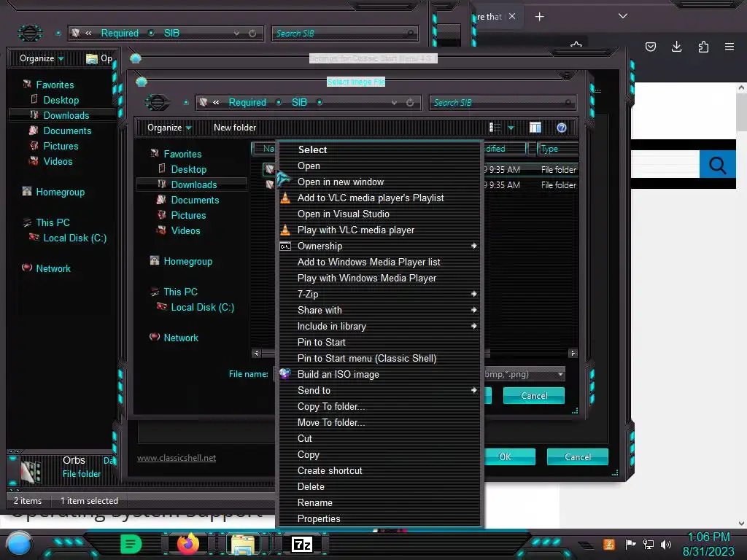Select Pictures in background Explorer tree

pyautogui.click(x=61, y=146)
